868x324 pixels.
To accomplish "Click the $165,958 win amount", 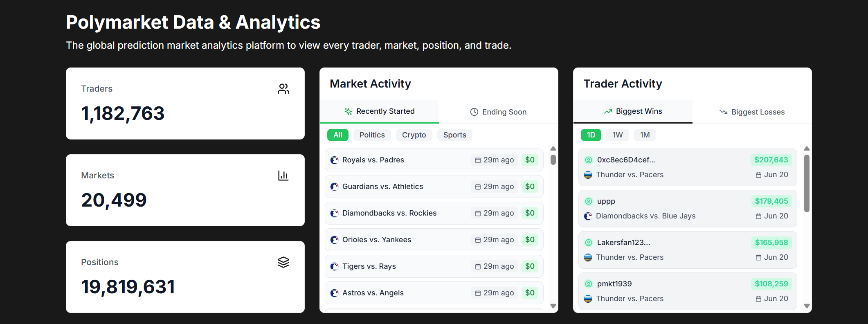I will coord(771,243).
